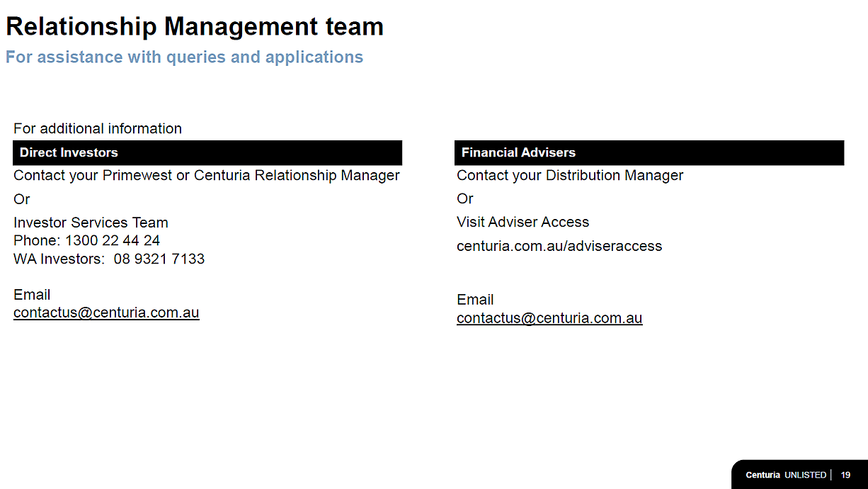Screen dimensions: 868x489
Task: Click the Email label under Financial Advisers
Action: coord(475,300)
